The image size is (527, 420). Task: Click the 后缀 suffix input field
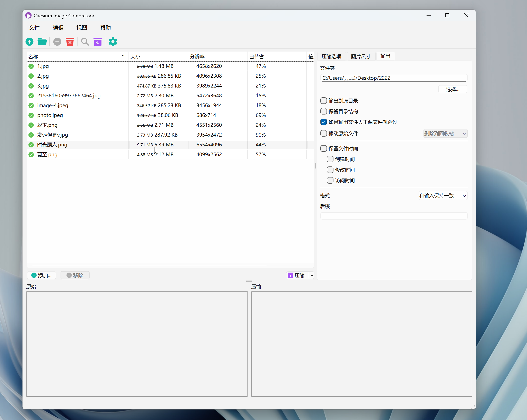[x=394, y=216]
